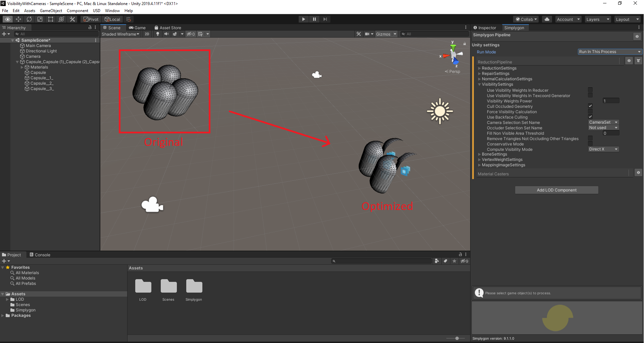Switch to the Game tab
The width and height of the screenshot is (644, 343).
tap(138, 28)
